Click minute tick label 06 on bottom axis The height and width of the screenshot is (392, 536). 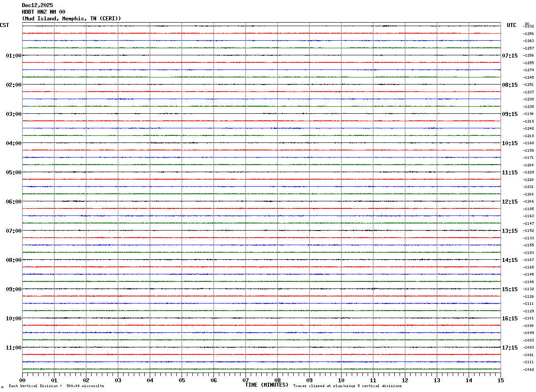point(214,380)
